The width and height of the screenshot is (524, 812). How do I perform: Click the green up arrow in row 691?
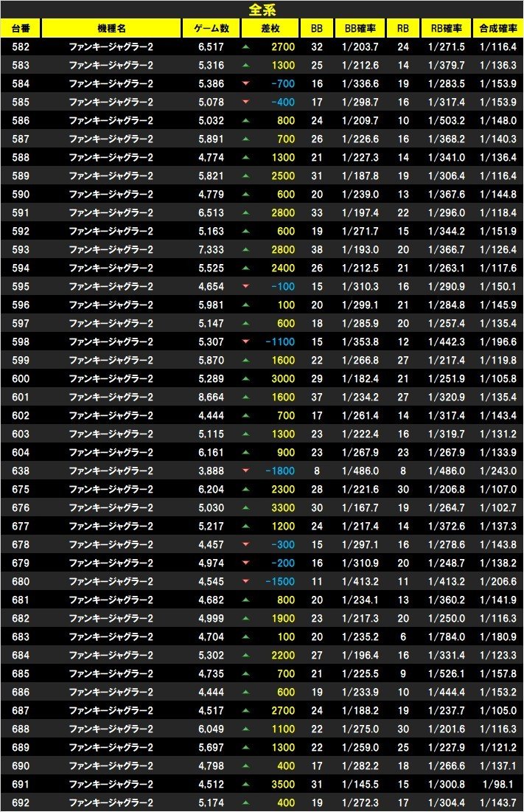245,784
